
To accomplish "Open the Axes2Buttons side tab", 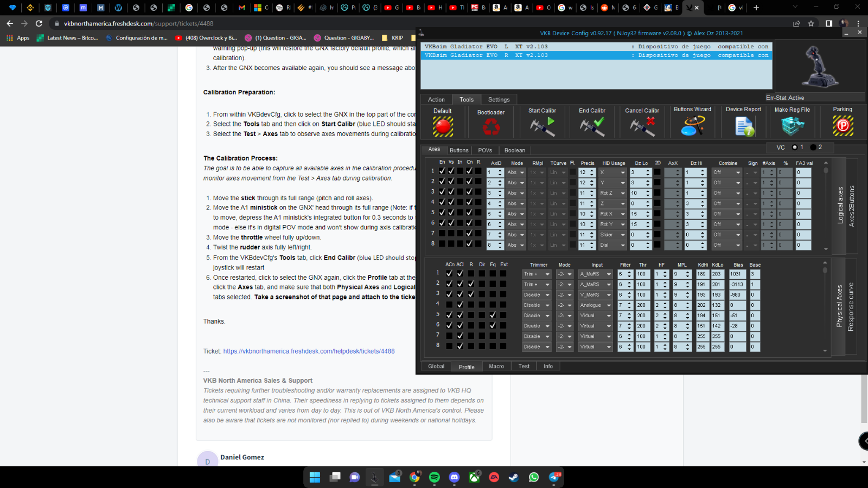I will (851, 206).
